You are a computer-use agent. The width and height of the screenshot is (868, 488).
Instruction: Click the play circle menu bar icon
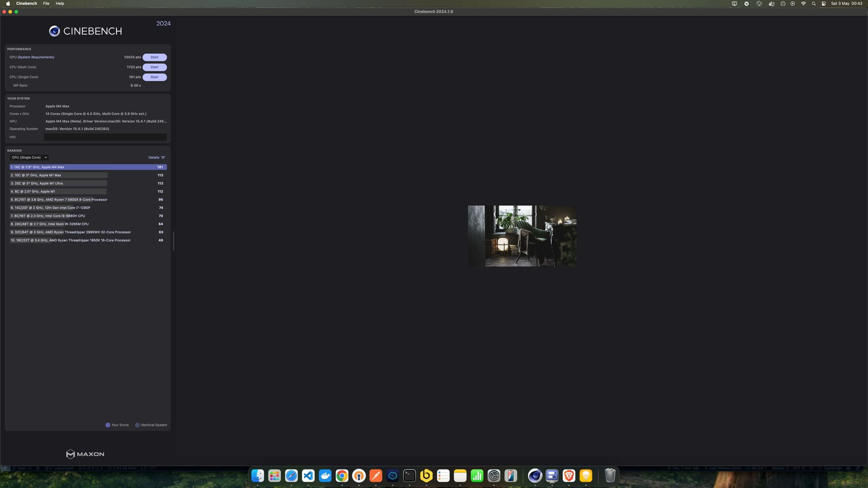[x=793, y=4]
